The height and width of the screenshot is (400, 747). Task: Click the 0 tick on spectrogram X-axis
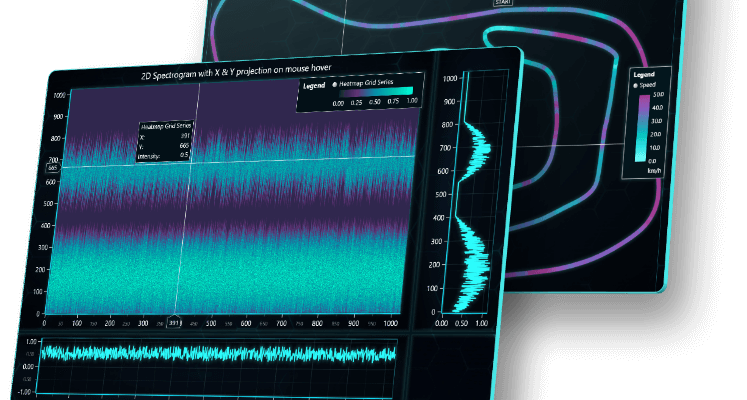coord(44,324)
